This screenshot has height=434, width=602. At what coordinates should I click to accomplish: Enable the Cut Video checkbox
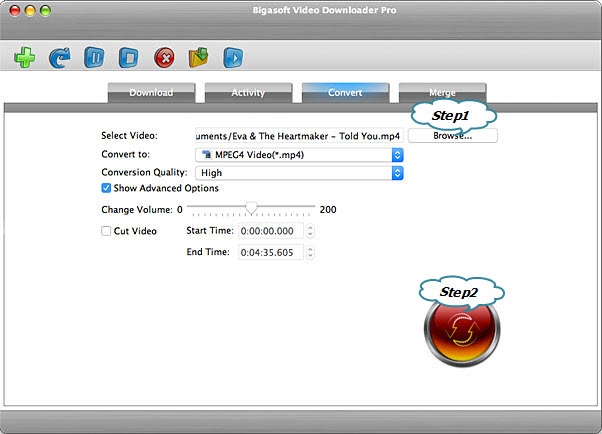(x=106, y=231)
